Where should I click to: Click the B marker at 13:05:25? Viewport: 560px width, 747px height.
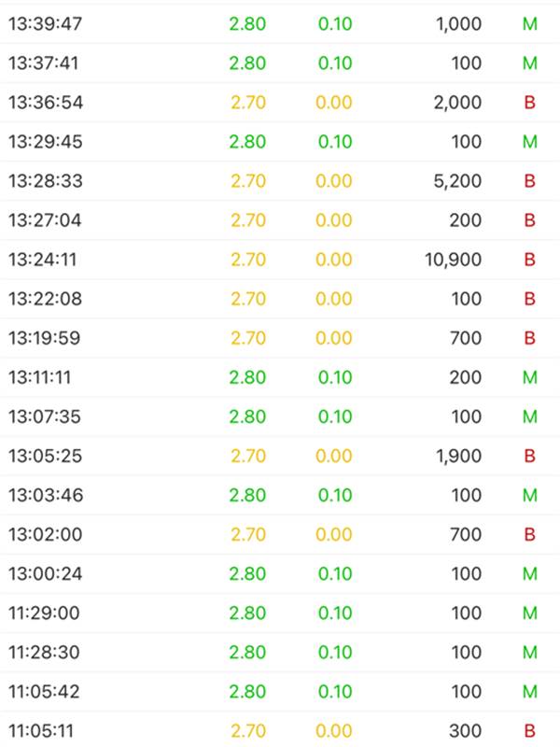tap(529, 456)
